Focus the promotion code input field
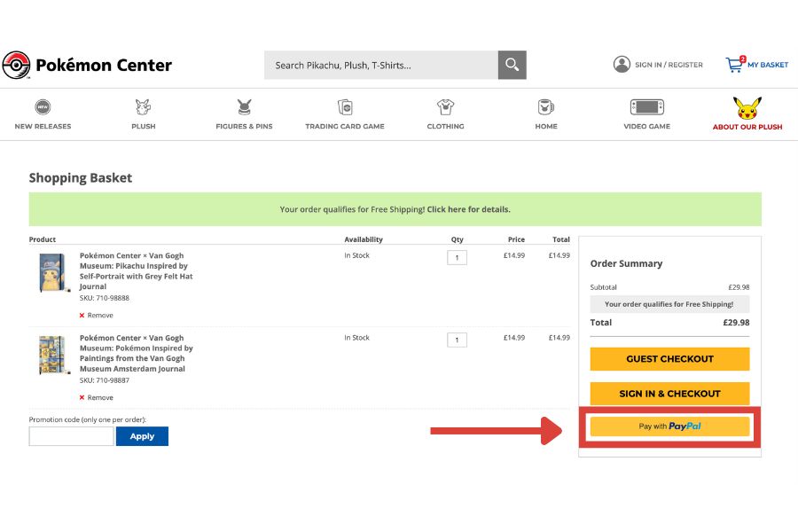798x532 pixels. [x=71, y=436]
